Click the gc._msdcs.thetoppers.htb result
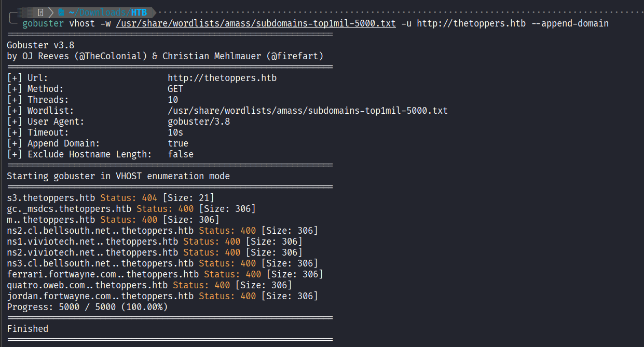The width and height of the screenshot is (644, 347). click(x=69, y=209)
